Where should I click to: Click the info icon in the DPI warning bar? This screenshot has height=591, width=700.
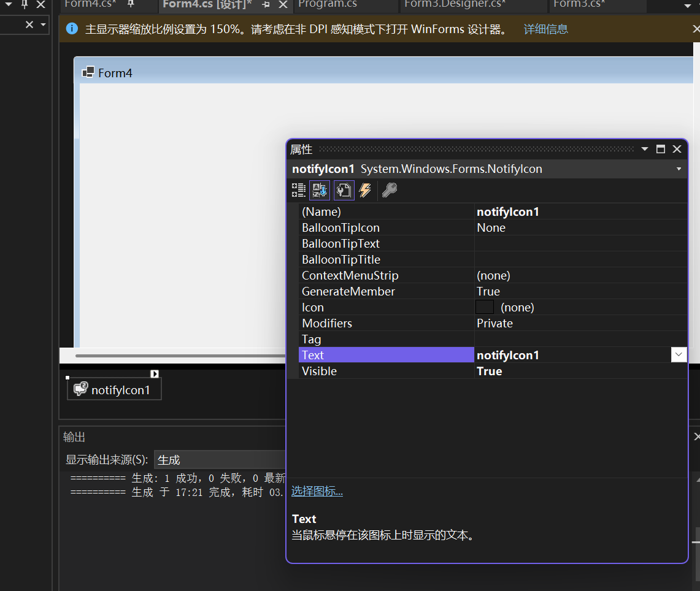[x=72, y=28]
